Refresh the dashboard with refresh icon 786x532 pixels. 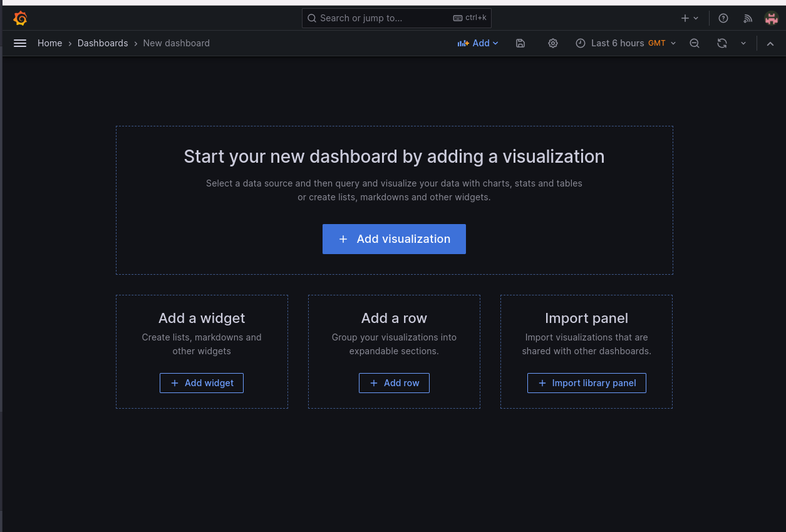pyautogui.click(x=722, y=43)
